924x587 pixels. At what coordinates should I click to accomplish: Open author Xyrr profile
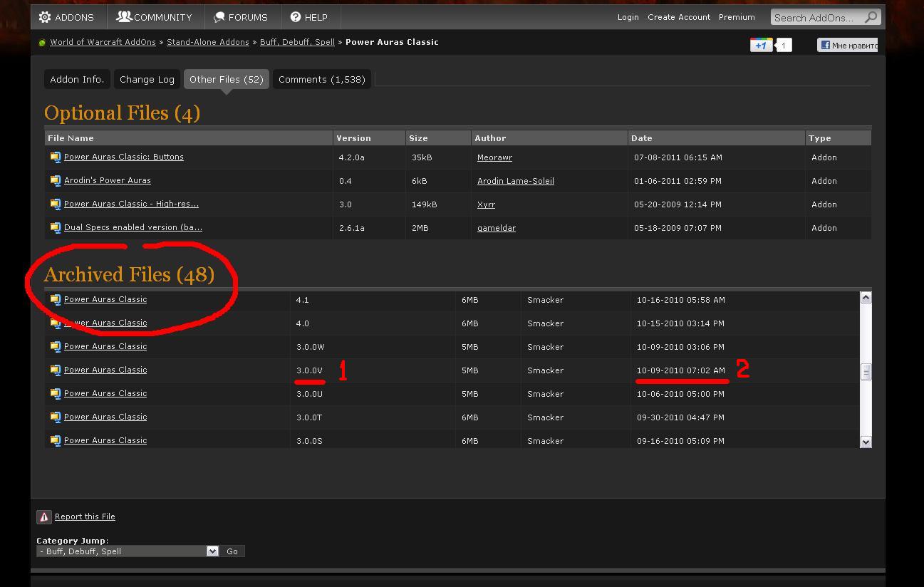pos(486,204)
